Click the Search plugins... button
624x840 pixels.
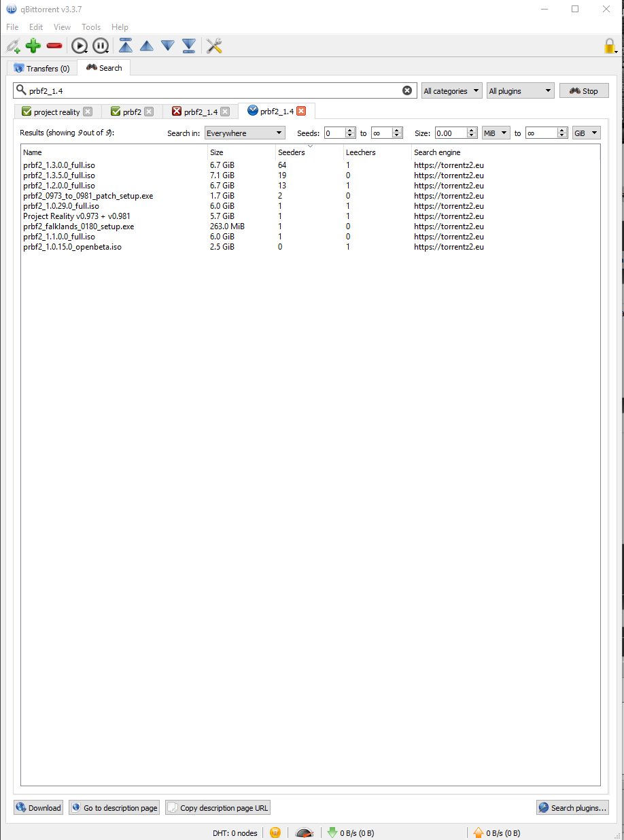(x=572, y=807)
